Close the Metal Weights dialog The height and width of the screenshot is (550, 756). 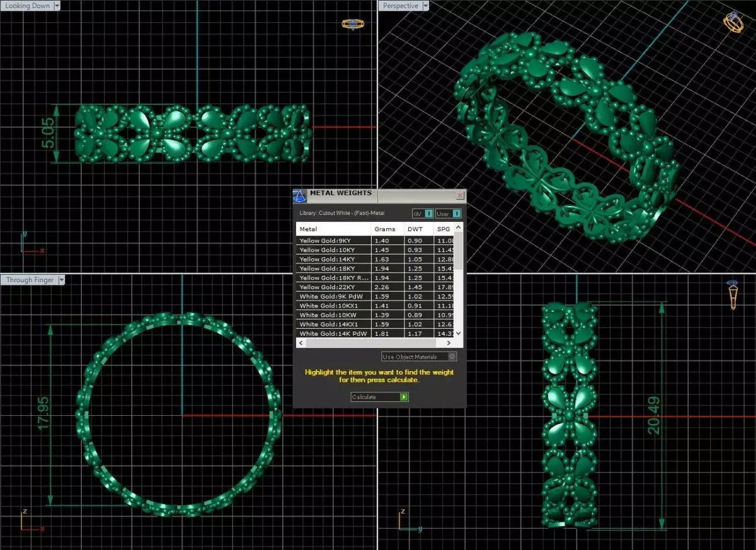pyautogui.click(x=460, y=195)
